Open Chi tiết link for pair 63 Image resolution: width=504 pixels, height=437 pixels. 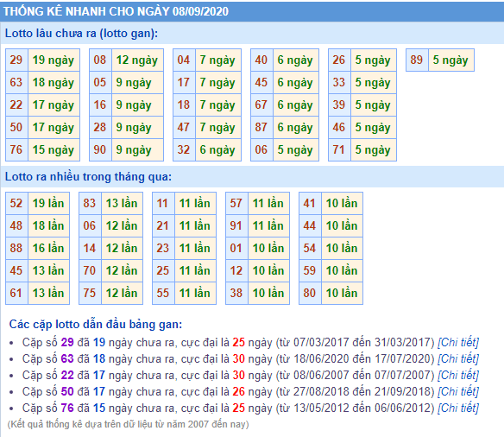[x=458, y=358]
